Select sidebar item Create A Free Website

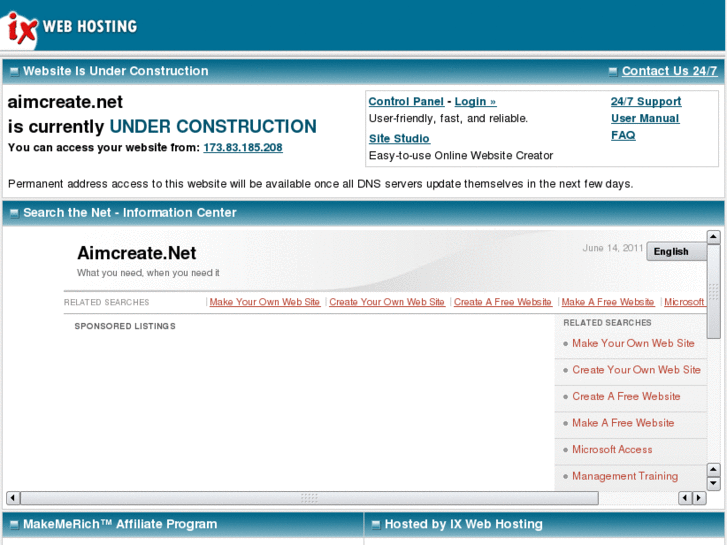[626, 397]
